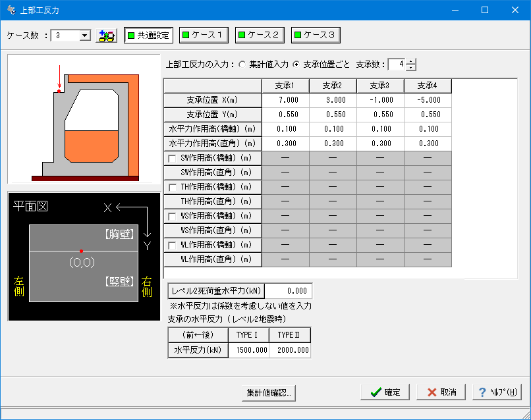
Task: Click 支承3 X position cell -1.000
Action: coord(380,100)
